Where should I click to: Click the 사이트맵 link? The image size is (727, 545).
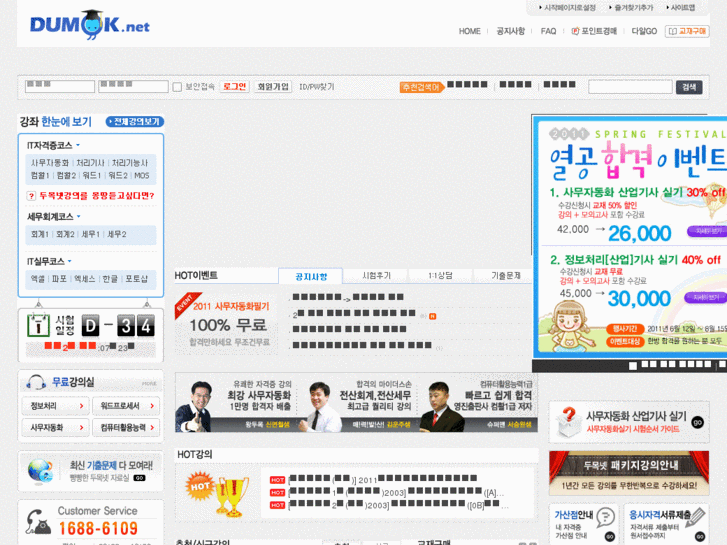click(x=681, y=7)
